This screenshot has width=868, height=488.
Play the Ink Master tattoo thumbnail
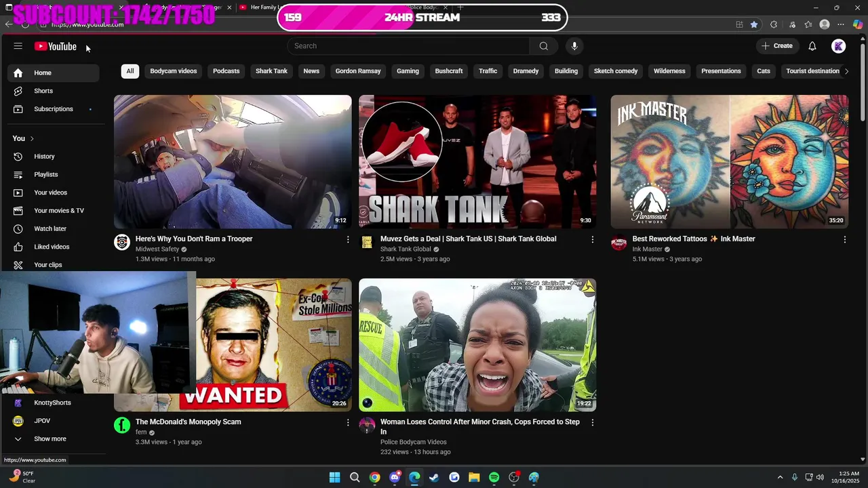(729, 161)
